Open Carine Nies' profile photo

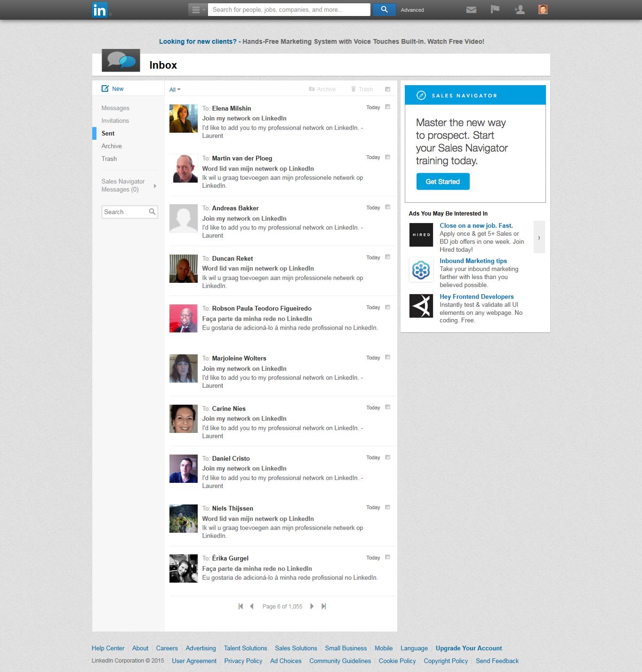point(184,419)
